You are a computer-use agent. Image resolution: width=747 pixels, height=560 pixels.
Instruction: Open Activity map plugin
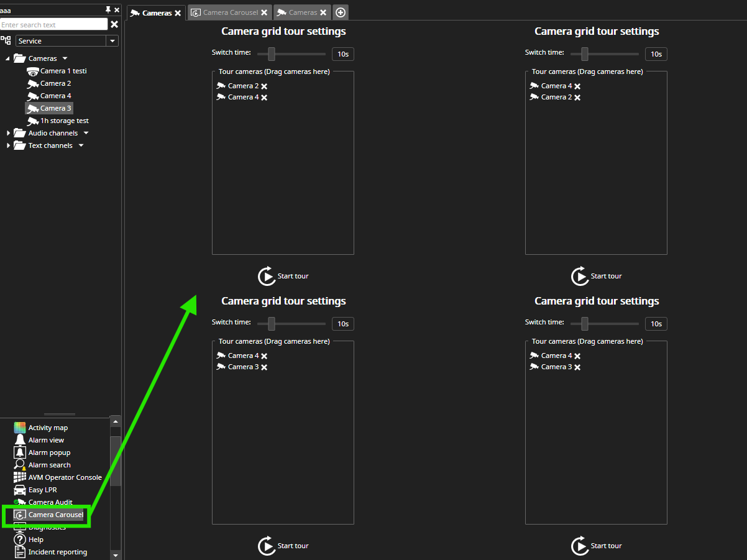(48, 428)
